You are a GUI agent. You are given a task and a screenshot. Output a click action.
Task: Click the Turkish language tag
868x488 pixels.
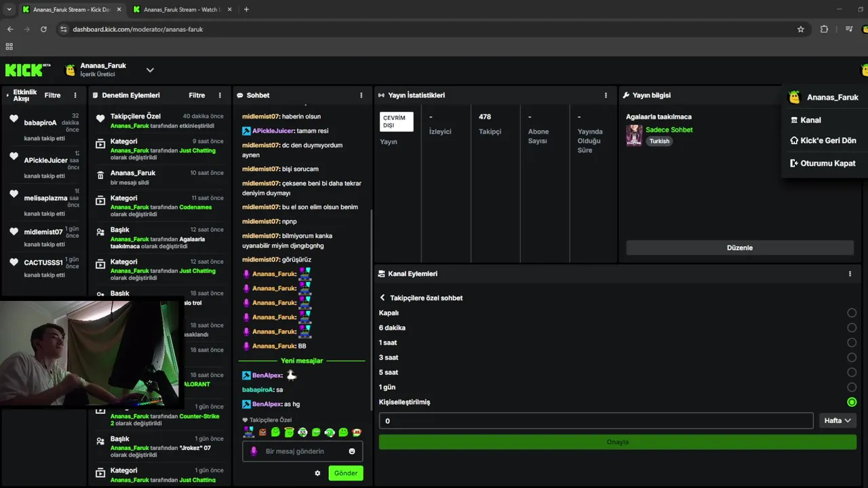point(659,141)
